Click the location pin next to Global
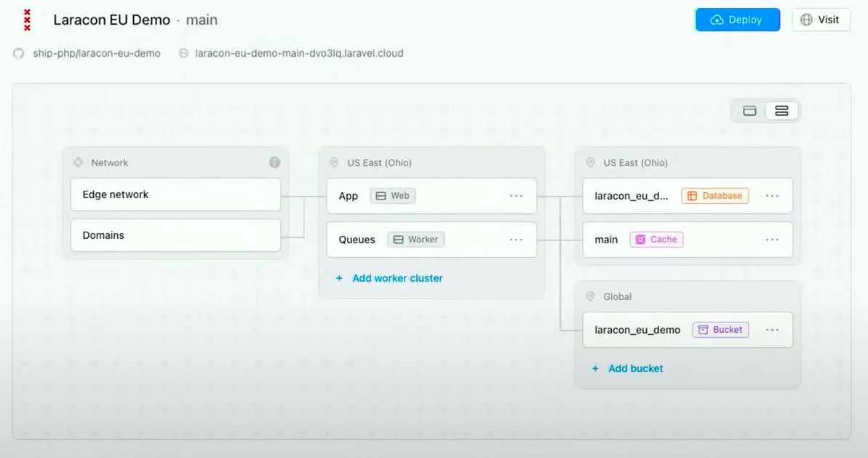Screen dimensions: 868x458 [x=591, y=296]
